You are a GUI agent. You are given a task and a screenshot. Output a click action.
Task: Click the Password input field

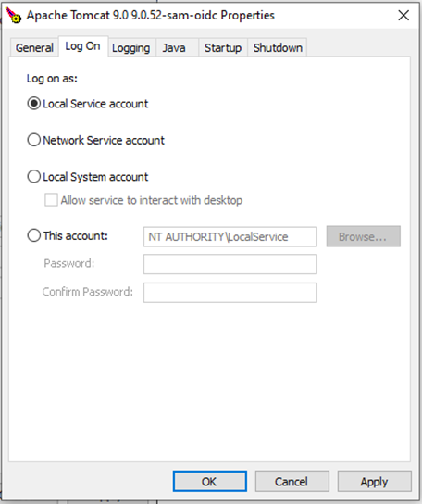230,264
